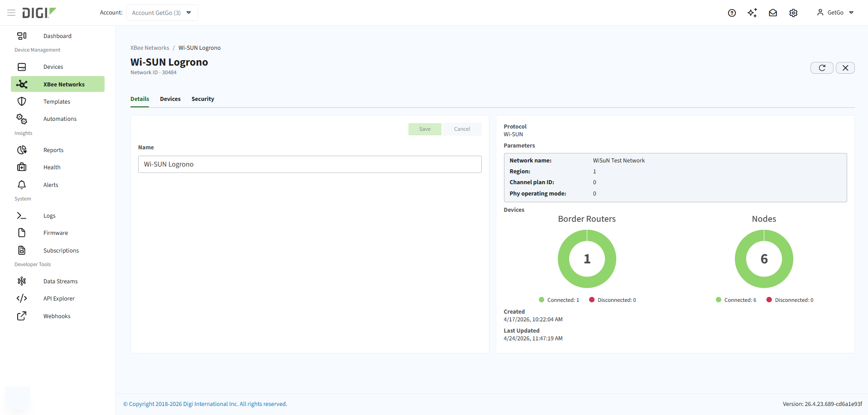Open the mail notifications icon
Viewport: 868px width, 415px height.
coord(773,13)
